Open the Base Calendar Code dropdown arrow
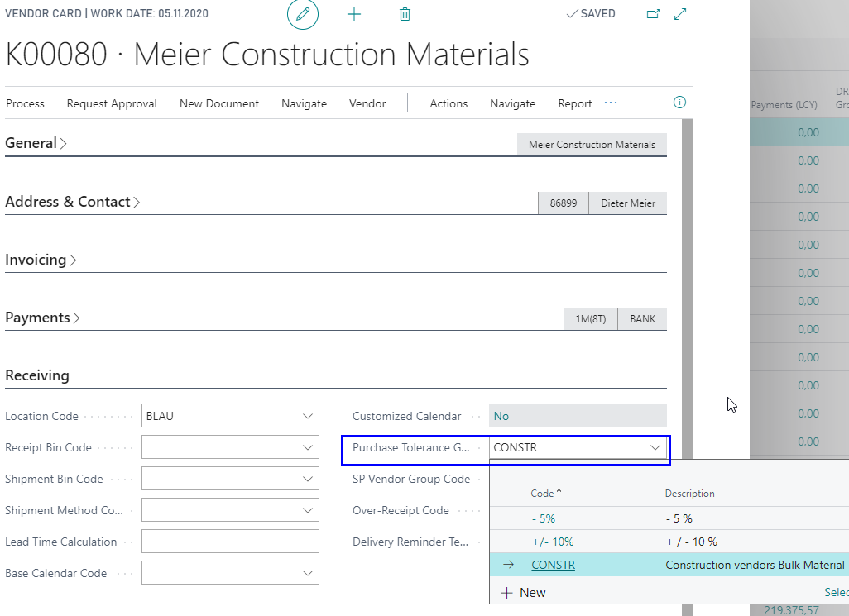This screenshot has width=849, height=616. pos(308,573)
